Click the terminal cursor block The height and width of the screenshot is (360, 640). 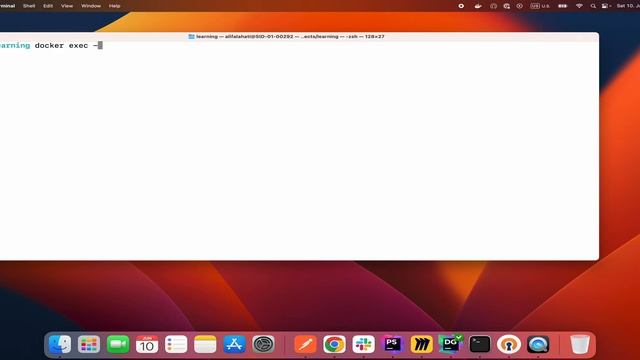point(100,46)
